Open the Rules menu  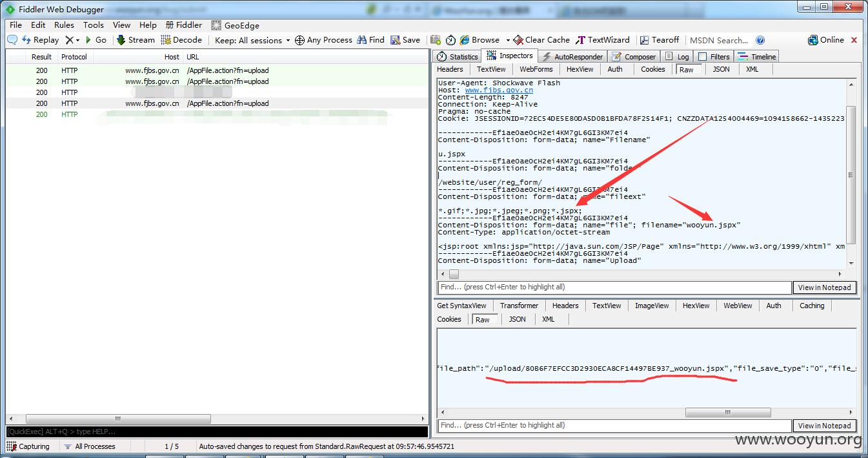pyautogui.click(x=64, y=25)
